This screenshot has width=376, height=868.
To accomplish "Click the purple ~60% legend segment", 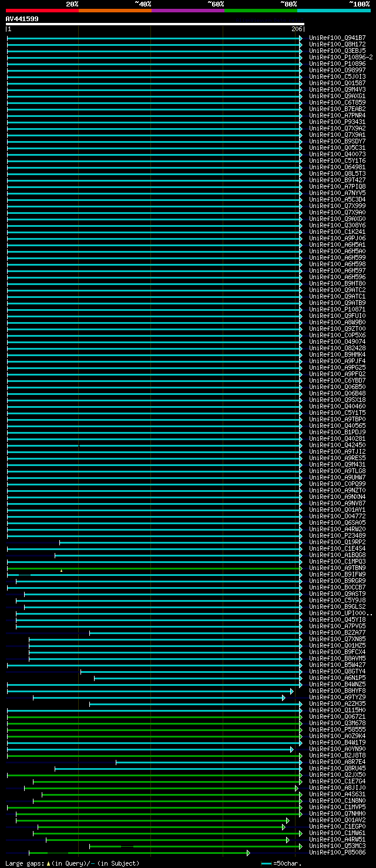I will [187, 10].
